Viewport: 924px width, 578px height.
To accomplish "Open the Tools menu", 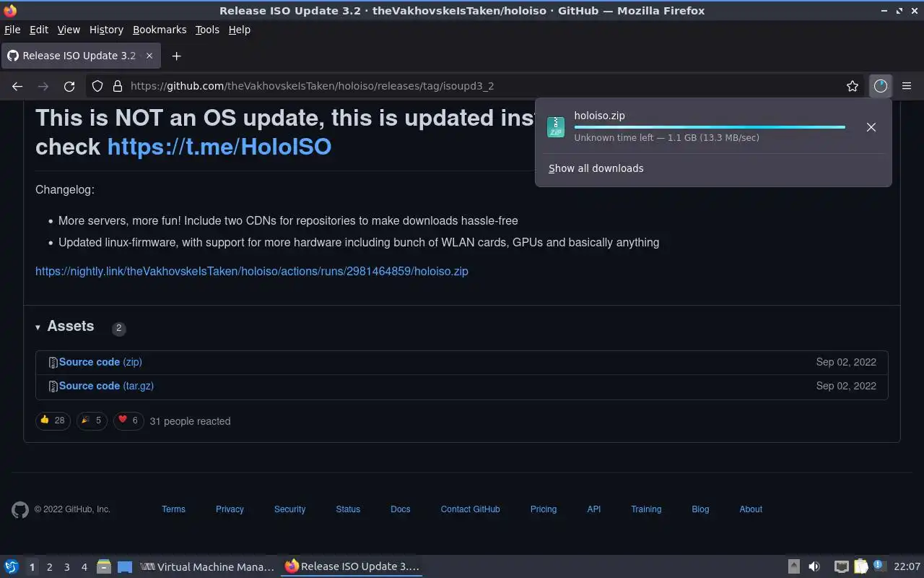I will [207, 30].
